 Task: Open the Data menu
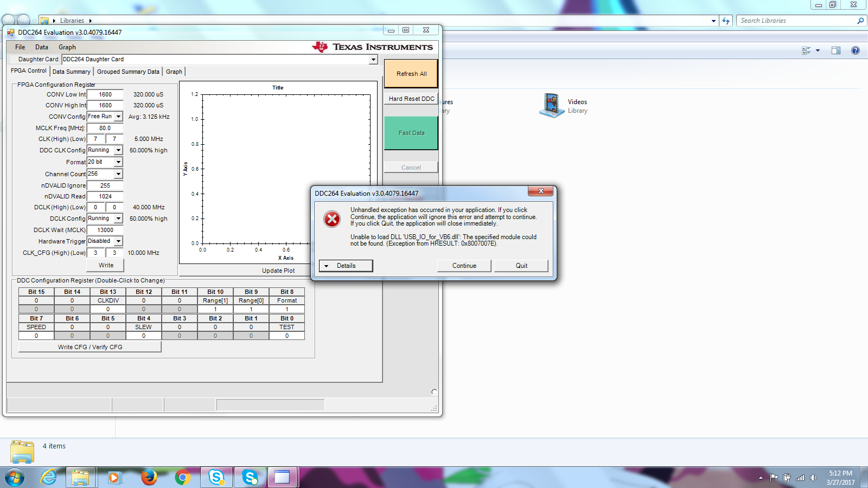[42, 47]
